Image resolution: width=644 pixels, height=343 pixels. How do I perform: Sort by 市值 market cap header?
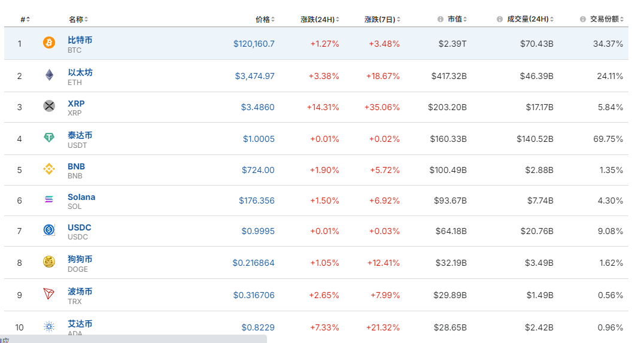tap(455, 19)
